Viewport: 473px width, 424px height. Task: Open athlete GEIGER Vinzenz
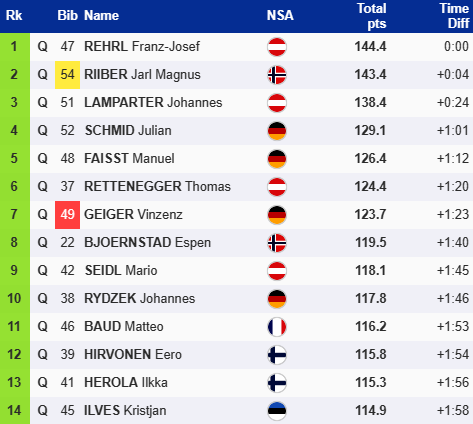[133, 214]
